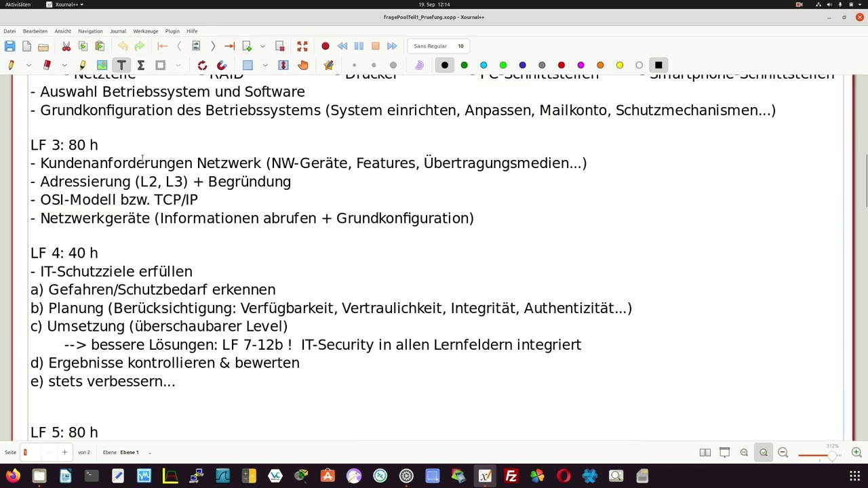Open FileZilla from the dock
This screenshot has height=488, width=868.
pyautogui.click(x=511, y=476)
